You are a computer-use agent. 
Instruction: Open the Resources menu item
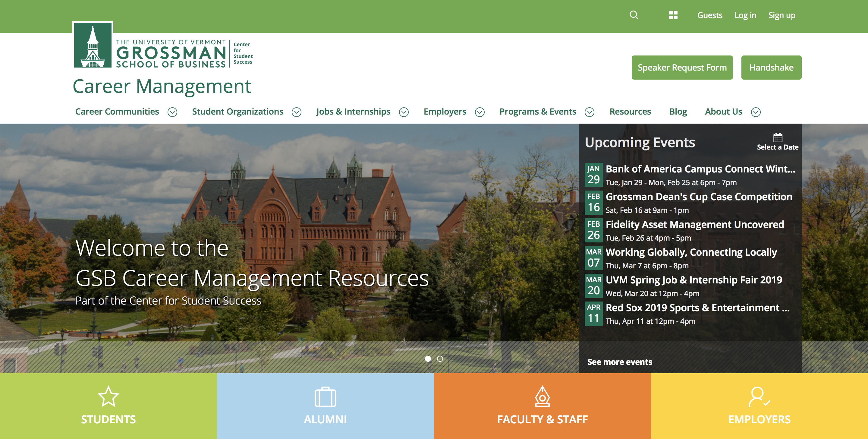pos(630,112)
